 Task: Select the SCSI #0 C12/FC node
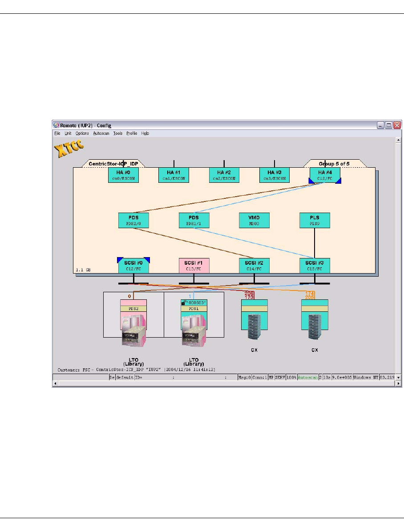[133, 265]
